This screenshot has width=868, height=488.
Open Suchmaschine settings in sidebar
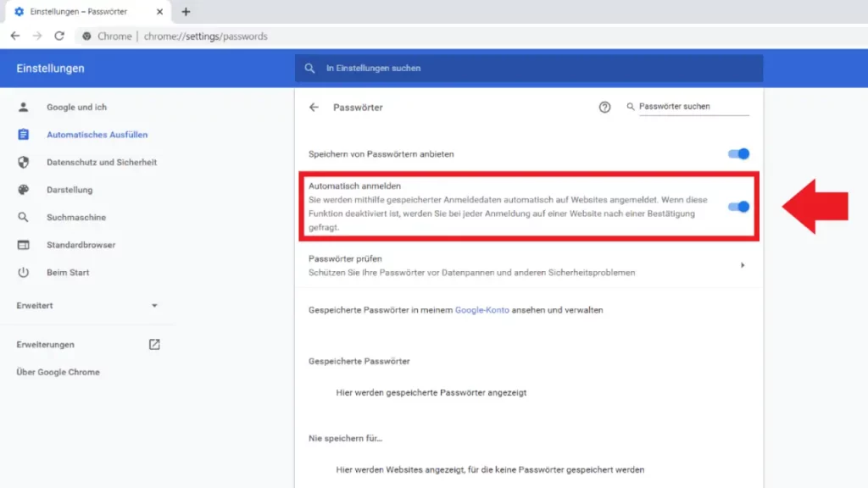pyautogui.click(x=75, y=218)
